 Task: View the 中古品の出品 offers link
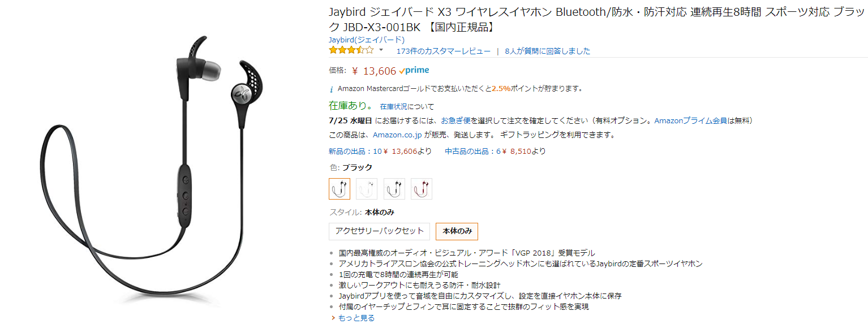coord(470,151)
